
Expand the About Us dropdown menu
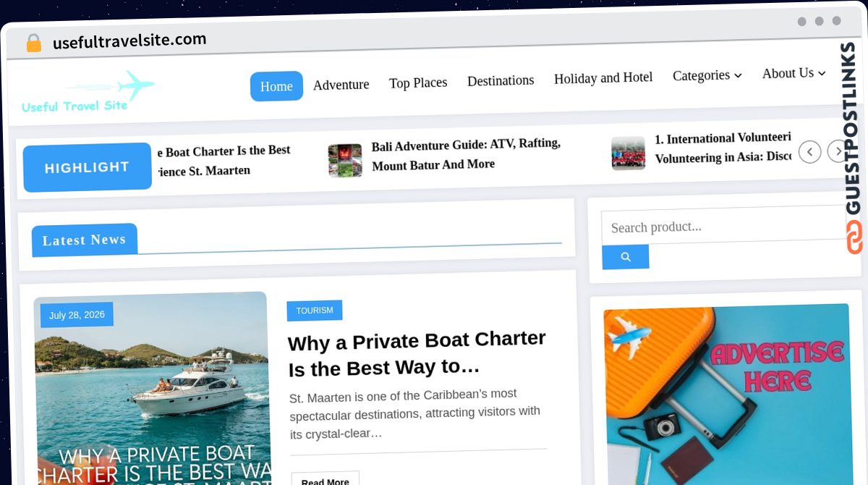point(793,73)
